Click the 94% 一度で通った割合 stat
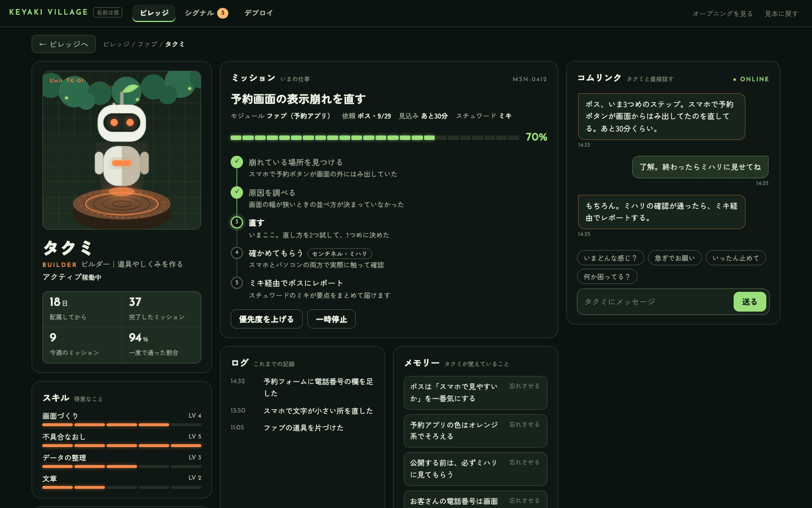The height and width of the screenshot is (508, 812). pyautogui.click(x=161, y=345)
